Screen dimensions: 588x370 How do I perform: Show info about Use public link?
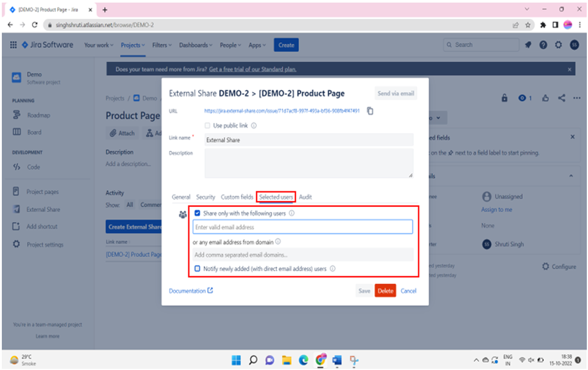point(254,125)
